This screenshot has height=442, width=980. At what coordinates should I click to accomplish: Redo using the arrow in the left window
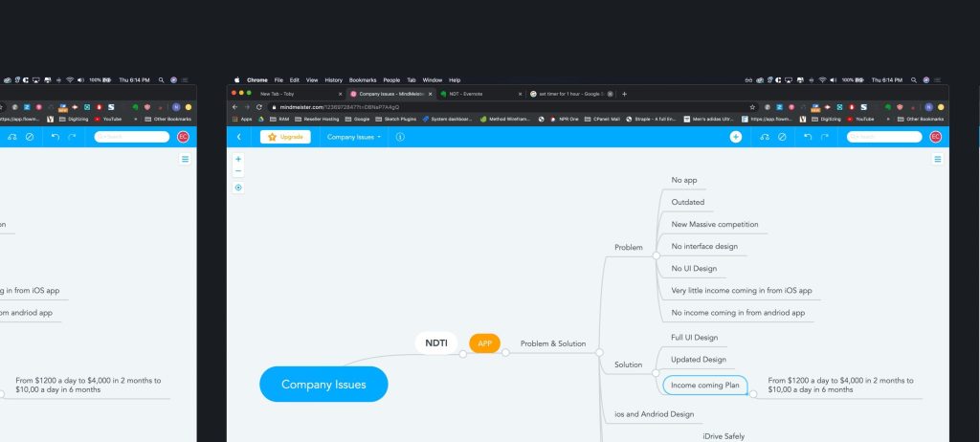pyautogui.click(x=72, y=136)
